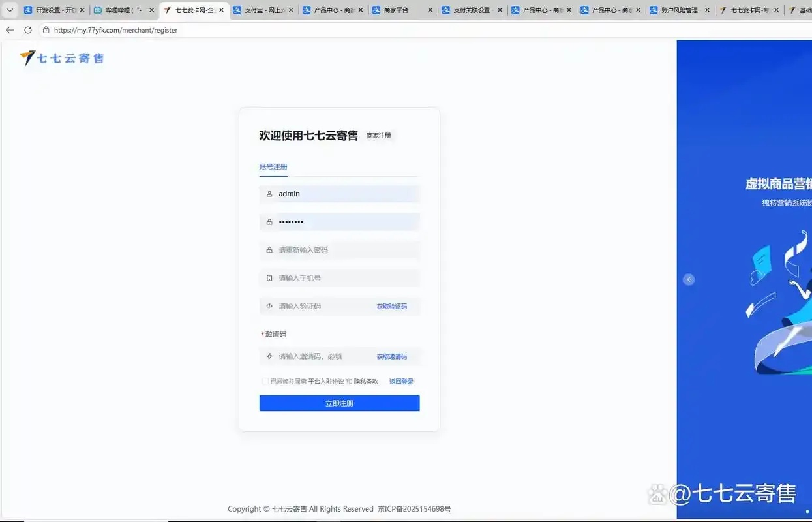Click 获取验证码 to request a code

[392, 306]
